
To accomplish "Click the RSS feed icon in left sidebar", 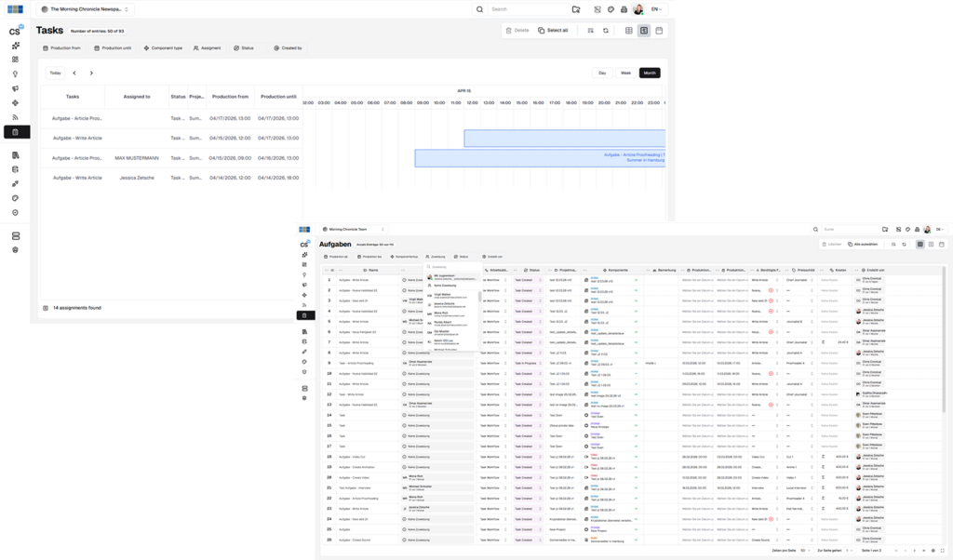I will click(15, 117).
